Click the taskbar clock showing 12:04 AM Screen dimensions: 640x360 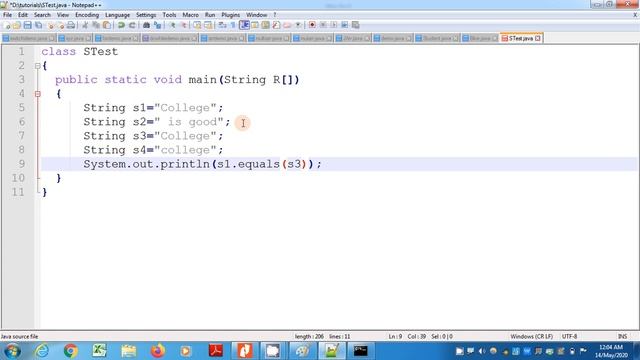pos(611,351)
